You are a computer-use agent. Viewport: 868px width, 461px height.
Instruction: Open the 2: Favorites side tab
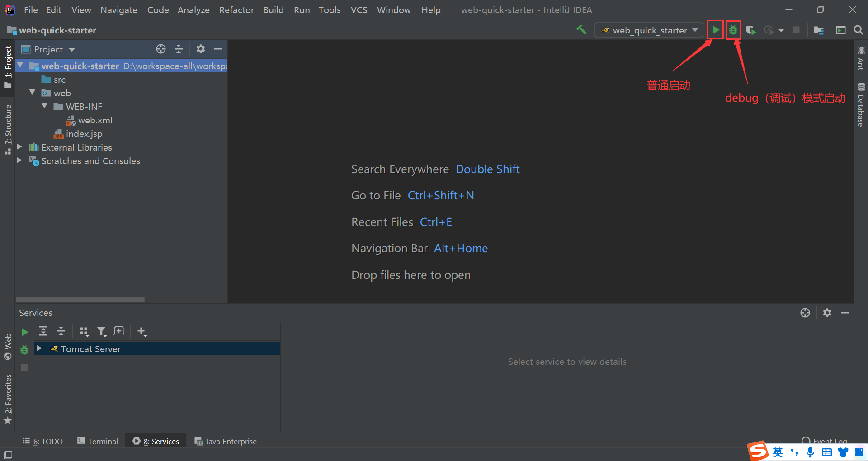coord(8,400)
